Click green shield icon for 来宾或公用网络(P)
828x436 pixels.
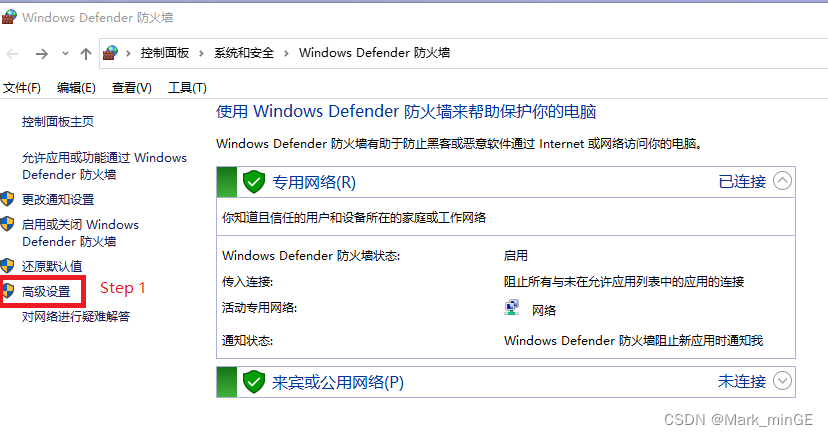[x=253, y=382]
